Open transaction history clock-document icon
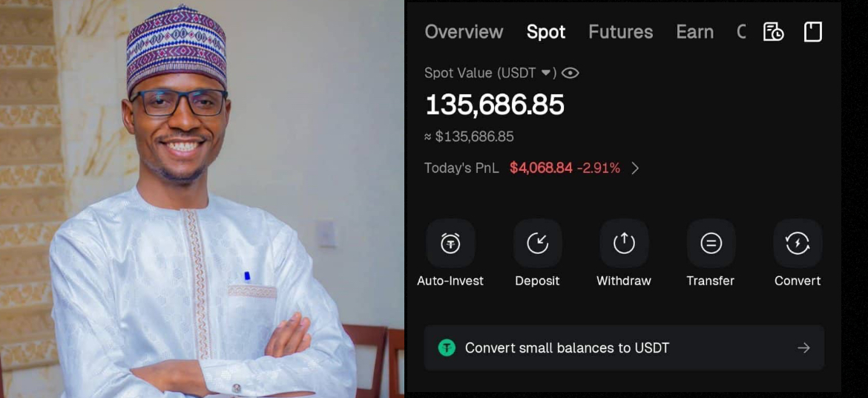 coord(773,32)
